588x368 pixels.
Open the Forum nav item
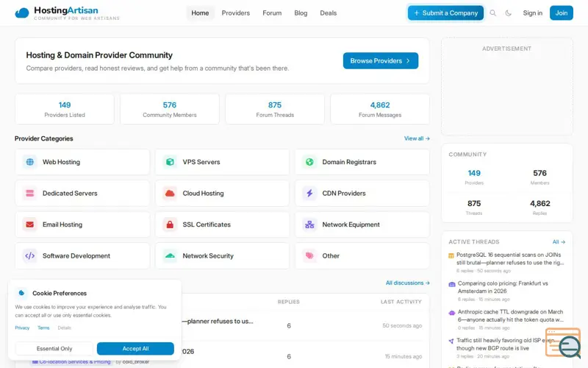pyautogui.click(x=272, y=13)
